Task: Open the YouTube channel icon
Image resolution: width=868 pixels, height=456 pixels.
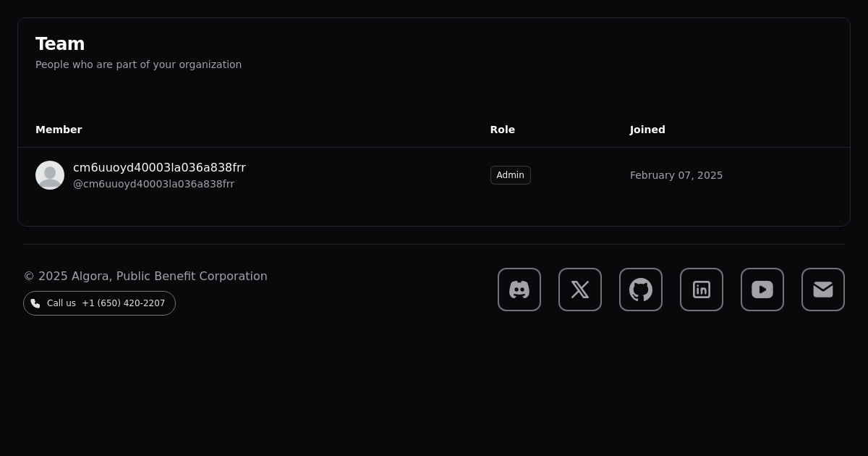Action: click(762, 290)
